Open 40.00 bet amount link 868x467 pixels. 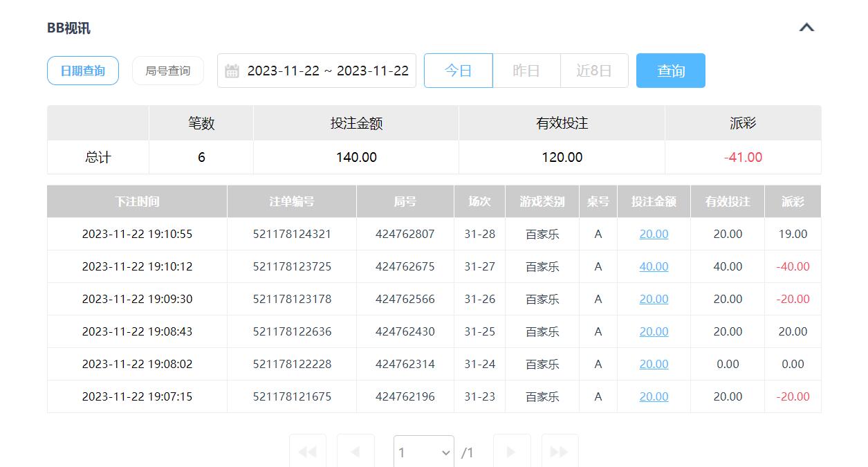point(654,266)
